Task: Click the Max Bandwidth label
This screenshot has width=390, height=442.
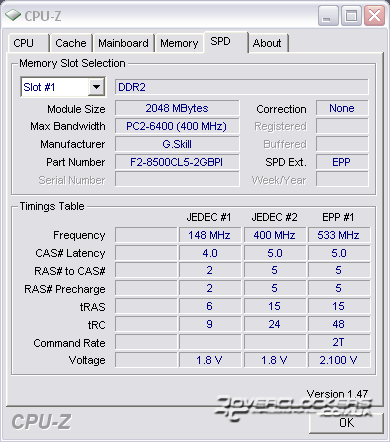Action: (x=68, y=126)
